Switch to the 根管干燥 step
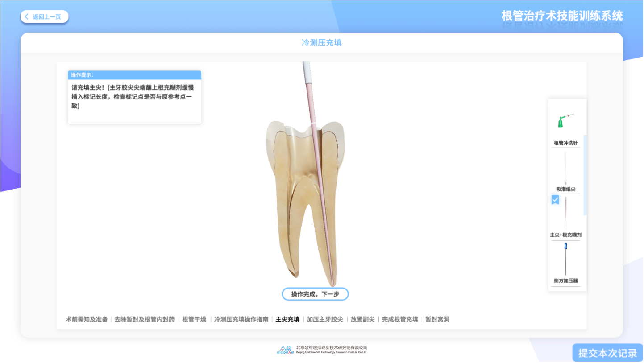 [x=194, y=319]
